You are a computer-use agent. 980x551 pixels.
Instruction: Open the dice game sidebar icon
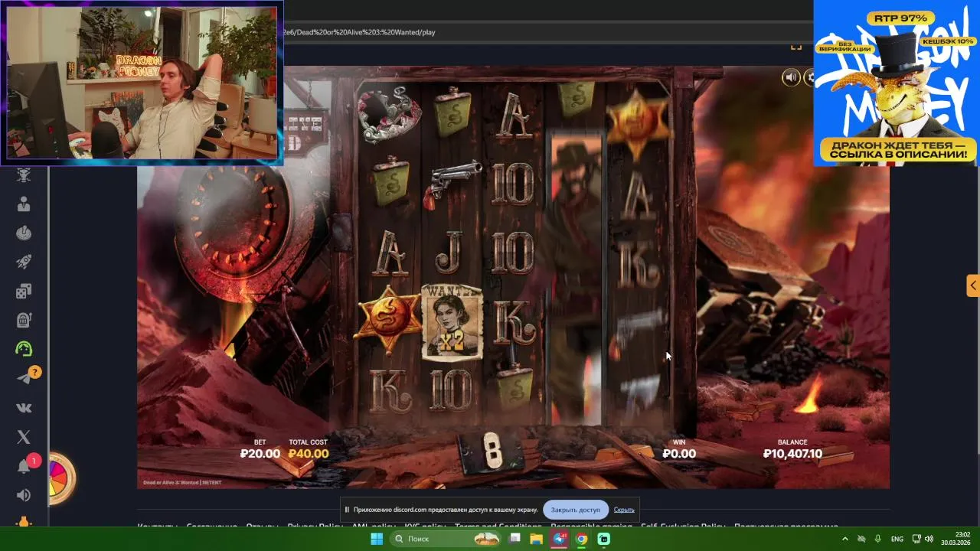tap(24, 291)
